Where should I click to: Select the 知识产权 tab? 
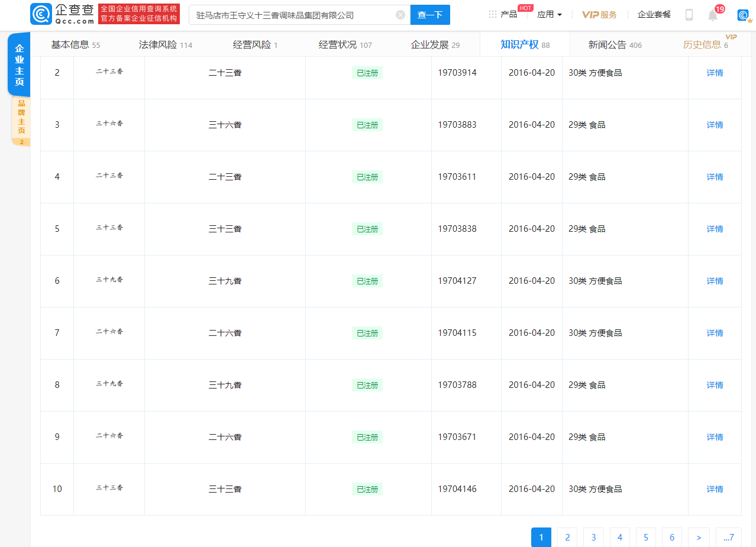pyautogui.click(x=525, y=45)
